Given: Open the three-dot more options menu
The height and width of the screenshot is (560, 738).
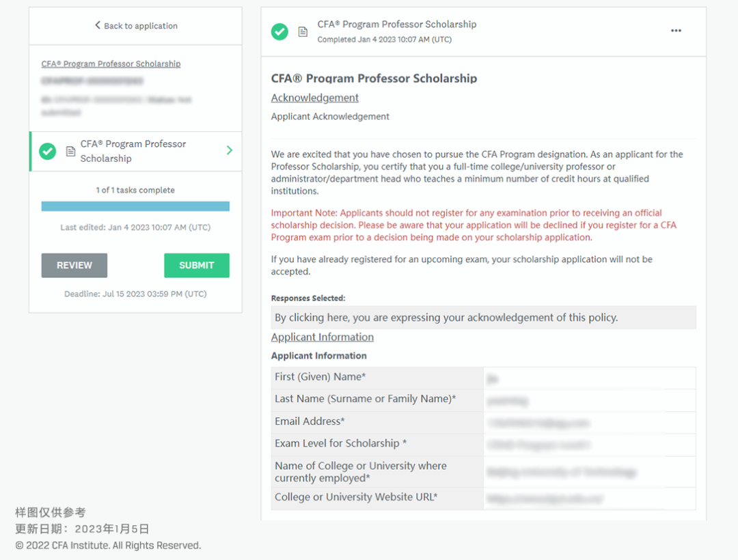Looking at the screenshot, I should pyautogui.click(x=676, y=31).
